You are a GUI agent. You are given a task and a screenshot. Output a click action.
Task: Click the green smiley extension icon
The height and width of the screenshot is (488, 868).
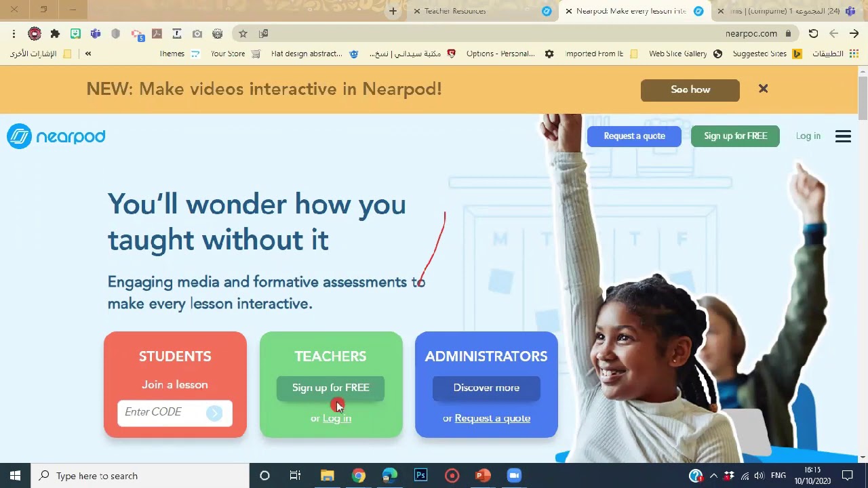click(x=75, y=33)
